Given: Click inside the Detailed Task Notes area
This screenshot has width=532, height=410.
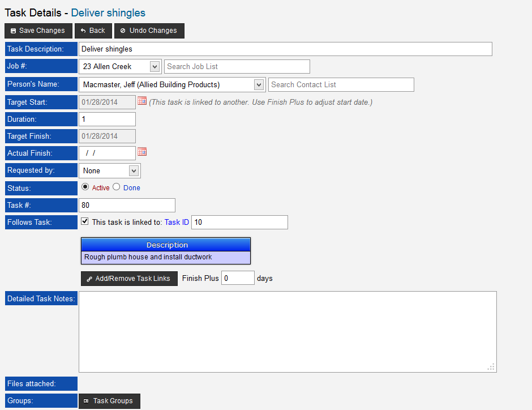Looking at the screenshot, I should [x=288, y=331].
